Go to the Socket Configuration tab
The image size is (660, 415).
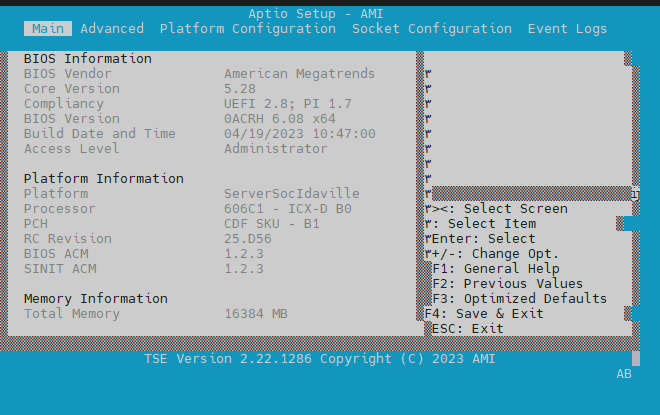click(431, 29)
